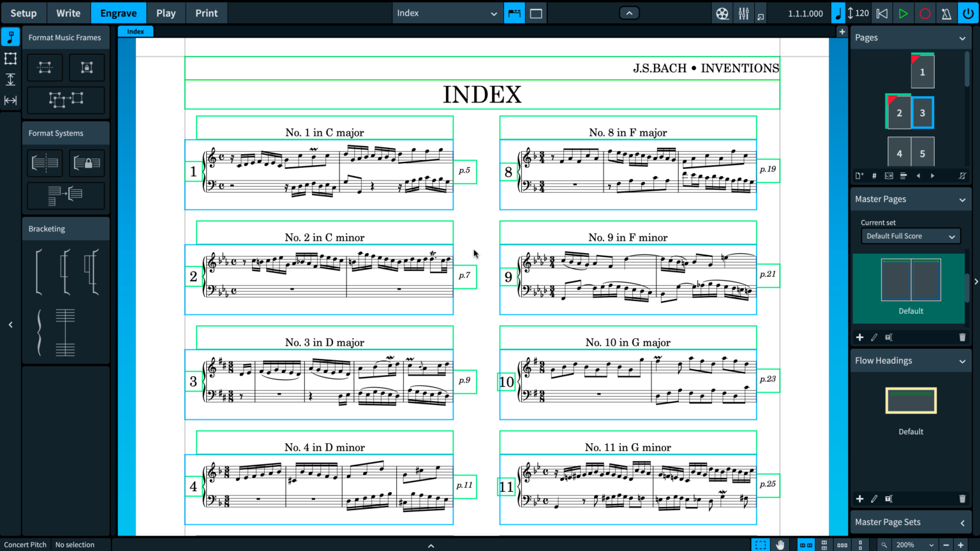This screenshot has height=551, width=980.
Task: Open the Mixer window
Action: click(743, 13)
